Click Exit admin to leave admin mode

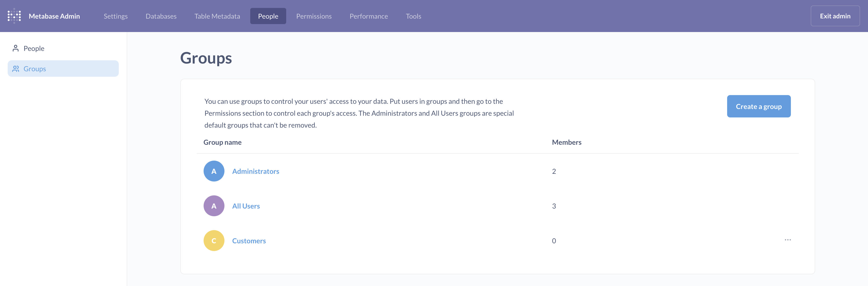pos(835,15)
